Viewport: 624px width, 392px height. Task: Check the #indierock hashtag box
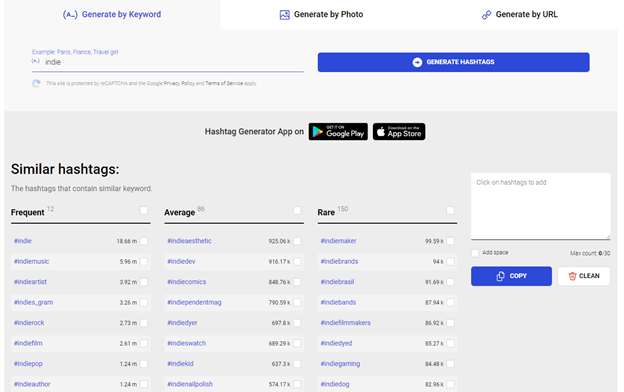[x=144, y=323]
